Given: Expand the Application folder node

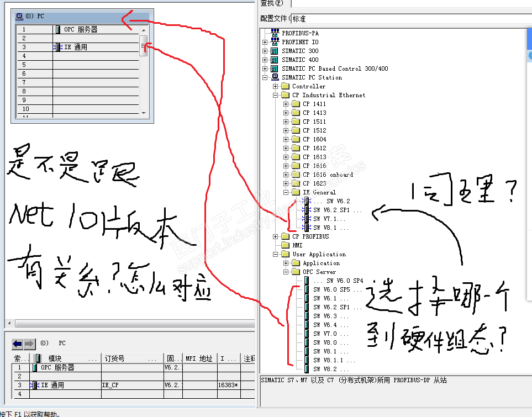Looking at the screenshot, I should pos(286,263).
